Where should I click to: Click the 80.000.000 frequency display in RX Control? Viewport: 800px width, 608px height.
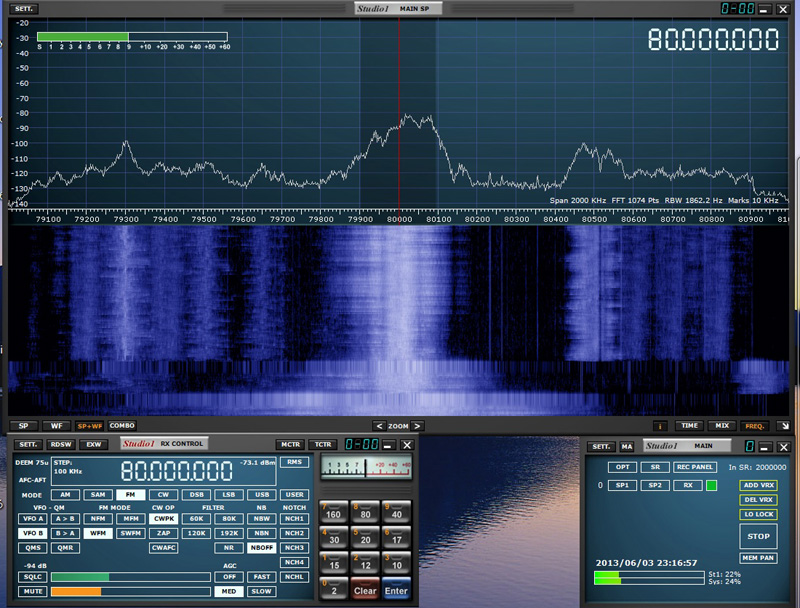pyautogui.click(x=177, y=472)
